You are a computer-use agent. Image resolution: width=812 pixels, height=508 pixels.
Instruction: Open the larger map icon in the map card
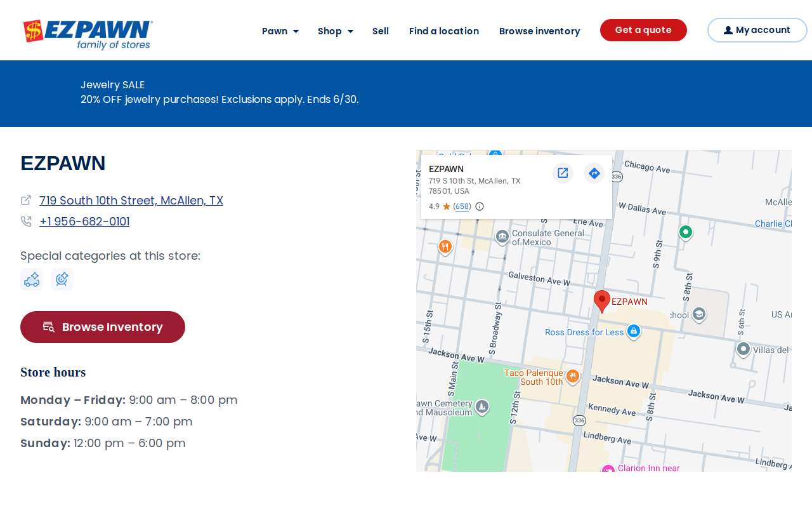[x=563, y=173]
